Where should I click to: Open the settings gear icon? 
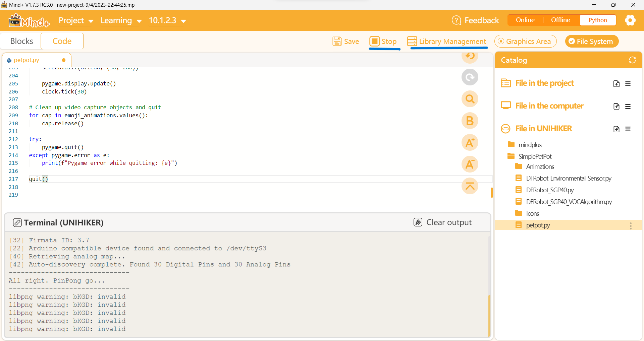[630, 20]
